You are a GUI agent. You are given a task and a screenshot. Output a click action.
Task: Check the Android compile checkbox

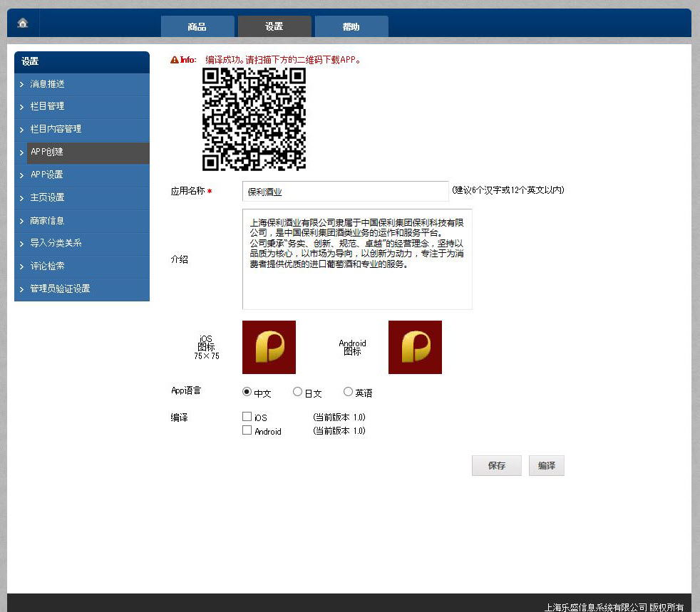(x=247, y=430)
